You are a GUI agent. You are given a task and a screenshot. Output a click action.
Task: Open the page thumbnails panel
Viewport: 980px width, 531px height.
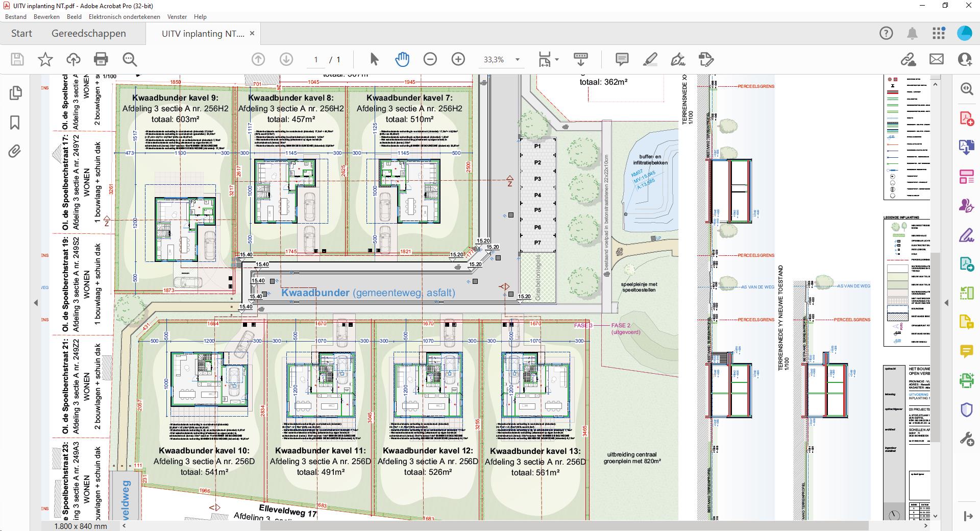pos(15,93)
